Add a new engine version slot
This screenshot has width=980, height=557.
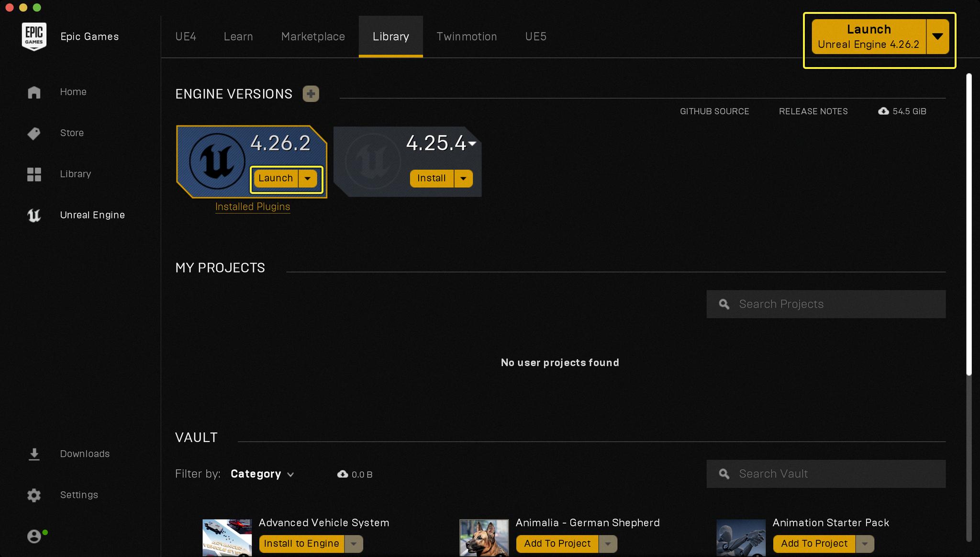click(x=311, y=94)
